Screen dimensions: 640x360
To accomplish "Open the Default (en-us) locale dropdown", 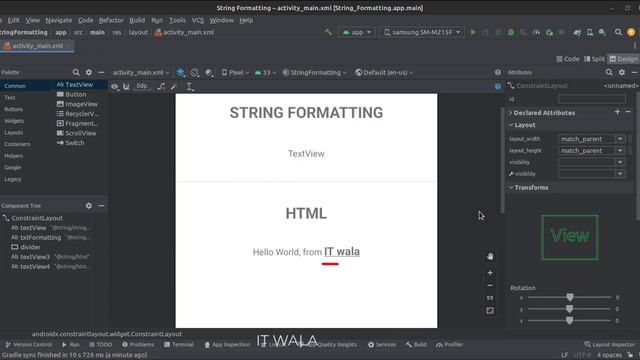I will pos(384,73).
